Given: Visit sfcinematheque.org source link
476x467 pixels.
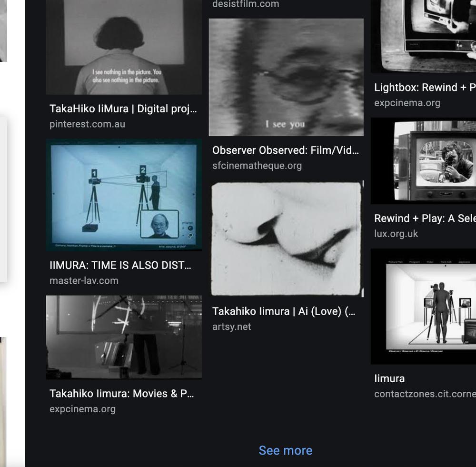Looking at the screenshot, I should tap(257, 166).
